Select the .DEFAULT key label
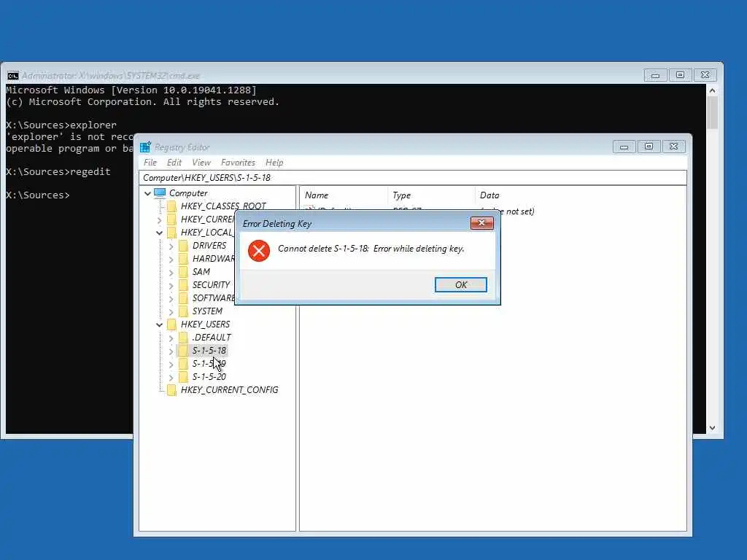747x560 pixels. tap(212, 338)
